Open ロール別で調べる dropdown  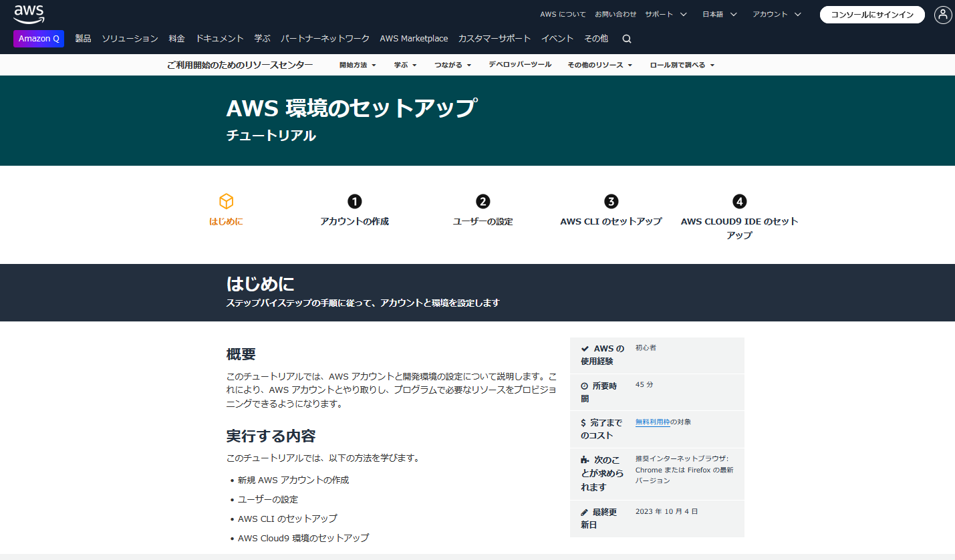[682, 65]
